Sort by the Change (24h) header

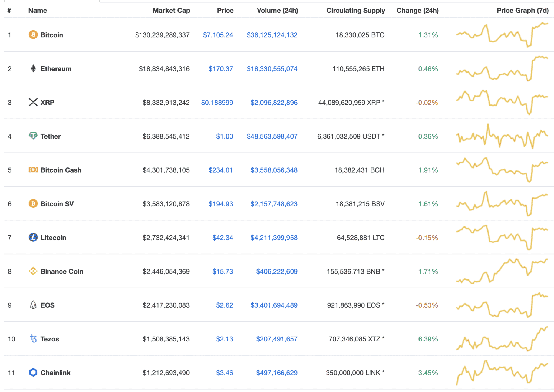click(417, 11)
